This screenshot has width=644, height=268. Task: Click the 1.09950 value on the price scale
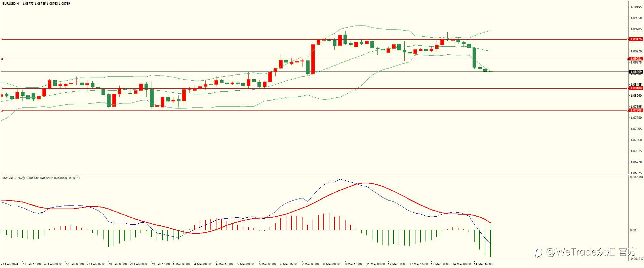click(x=636, y=18)
